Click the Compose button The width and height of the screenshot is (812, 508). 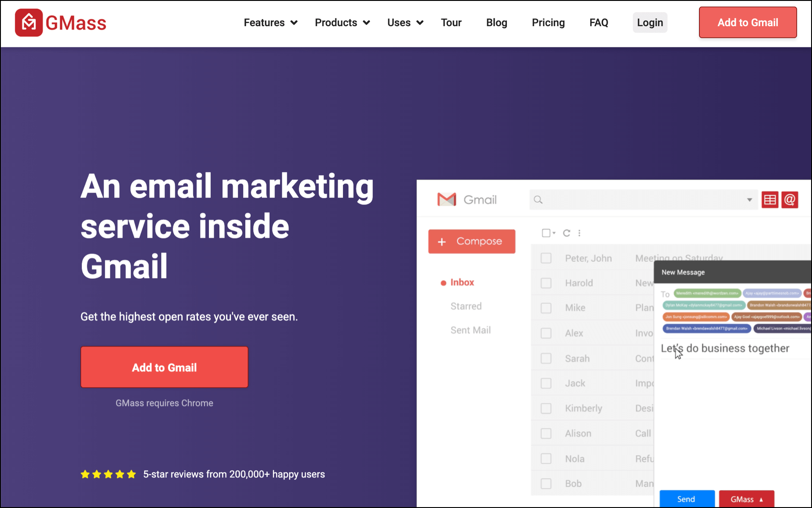point(472,241)
